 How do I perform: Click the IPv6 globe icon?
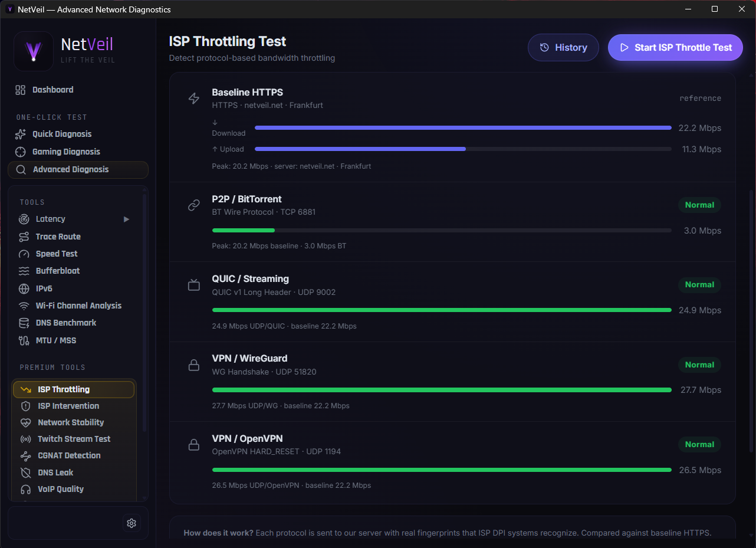click(x=24, y=288)
